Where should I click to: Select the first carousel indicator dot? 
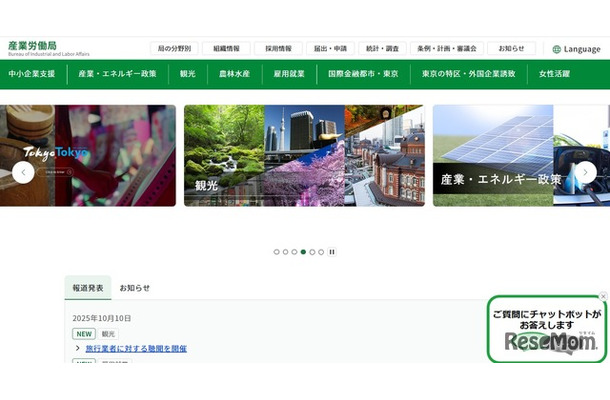[277, 252]
